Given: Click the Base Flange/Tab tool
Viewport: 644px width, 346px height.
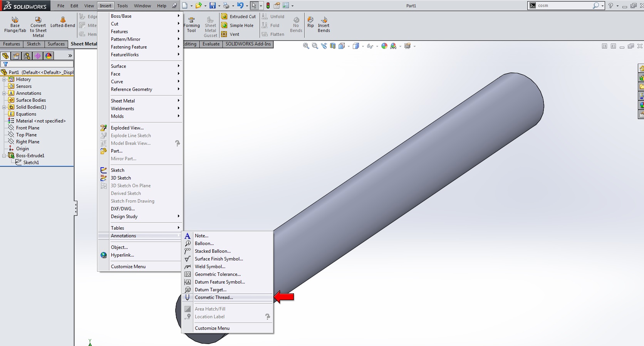Looking at the screenshot, I should (15, 24).
